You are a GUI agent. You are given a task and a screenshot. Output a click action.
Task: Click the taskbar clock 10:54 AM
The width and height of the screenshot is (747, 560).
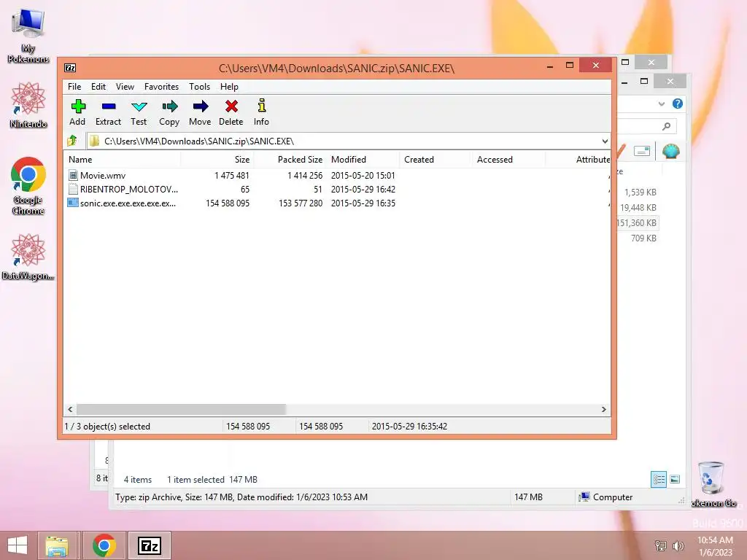coord(715,540)
